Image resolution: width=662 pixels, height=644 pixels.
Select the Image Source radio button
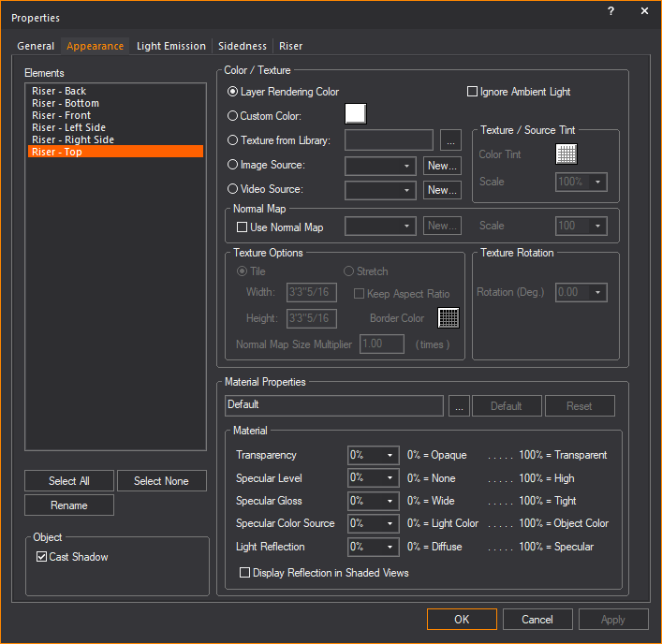[233, 165]
